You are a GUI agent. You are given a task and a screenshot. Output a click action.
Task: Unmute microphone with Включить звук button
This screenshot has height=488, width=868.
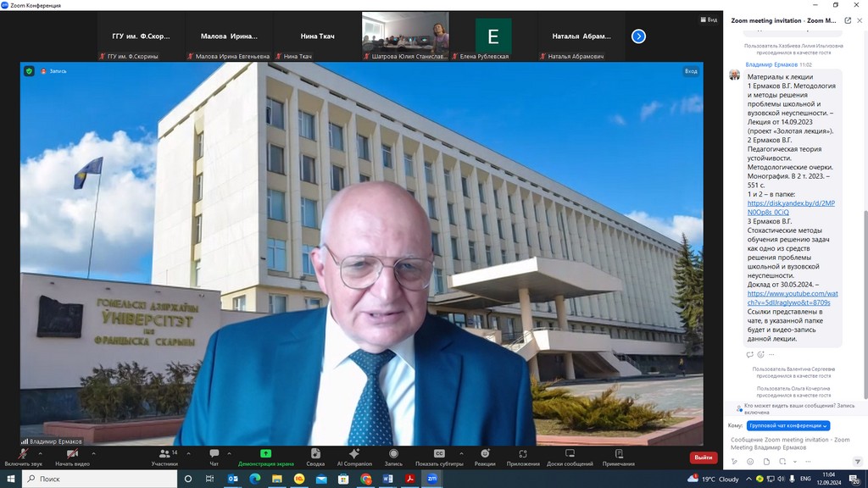point(23,457)
